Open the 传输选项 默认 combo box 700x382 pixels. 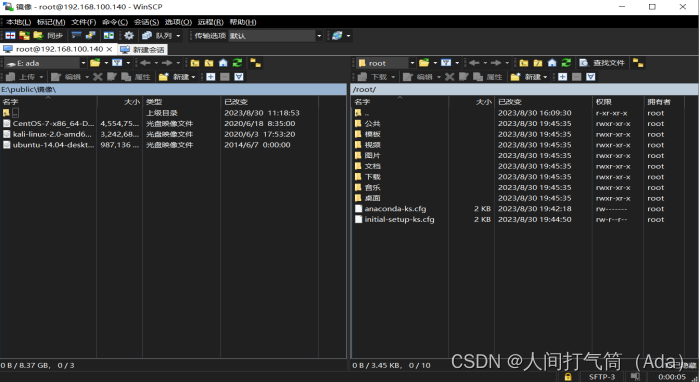(275, 36)
